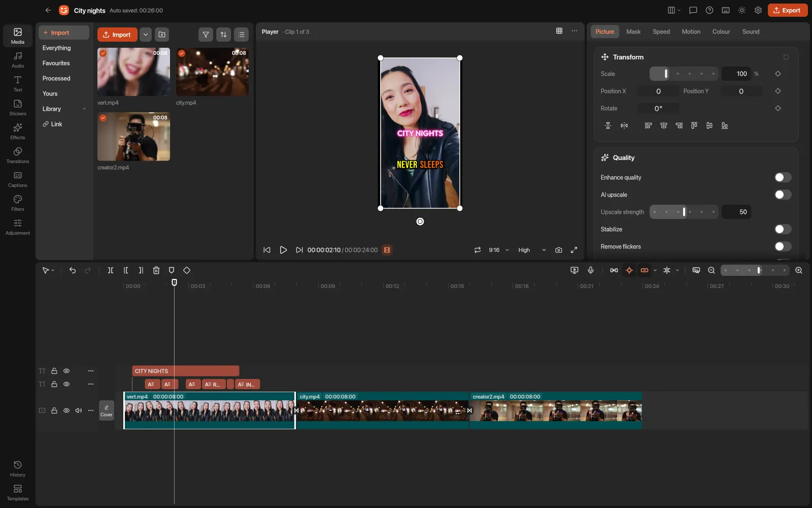The width and height of the screenshot is (812, 508).
Task: Open the Colour tab
Action: [x=721, y=31]
